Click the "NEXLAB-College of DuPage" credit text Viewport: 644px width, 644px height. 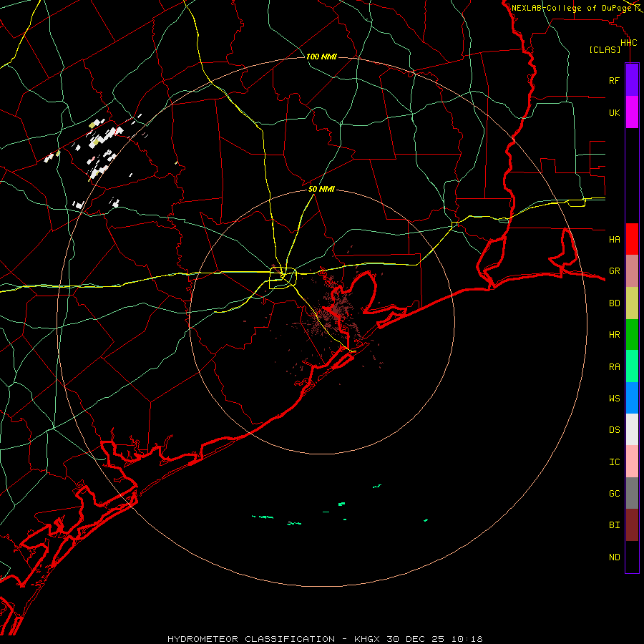[x=572, y=8]
